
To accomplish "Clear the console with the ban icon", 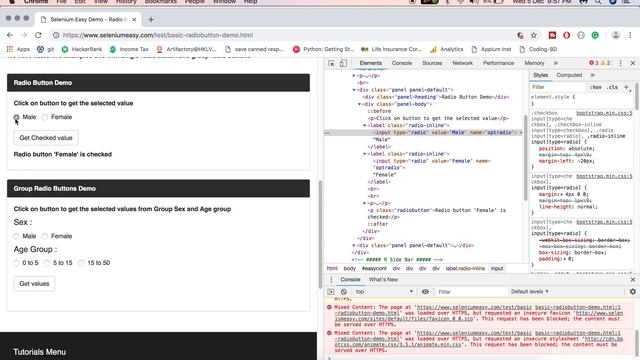I will pos(344,292).
